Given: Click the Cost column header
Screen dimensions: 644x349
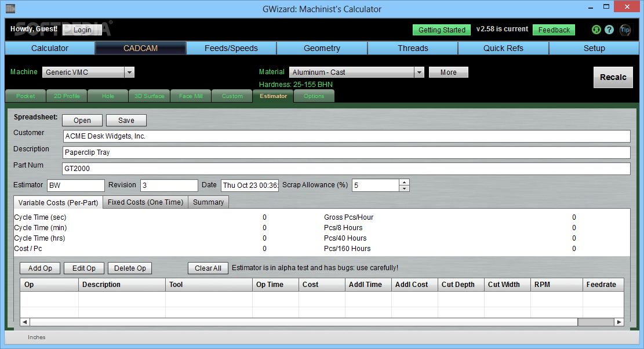Looking at the screenshot, I should (322, 285).
